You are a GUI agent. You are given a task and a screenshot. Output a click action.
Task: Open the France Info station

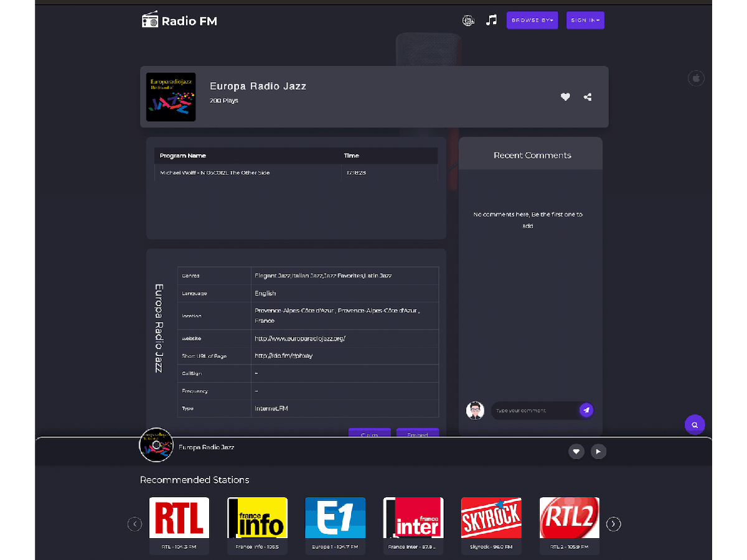click(x=257, y=525)
